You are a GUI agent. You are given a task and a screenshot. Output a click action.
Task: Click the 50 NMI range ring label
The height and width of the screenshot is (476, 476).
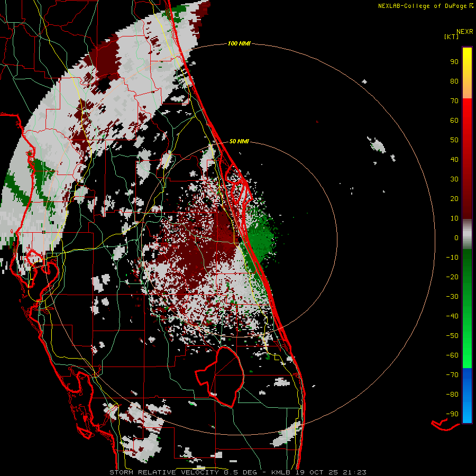point(239,141)
